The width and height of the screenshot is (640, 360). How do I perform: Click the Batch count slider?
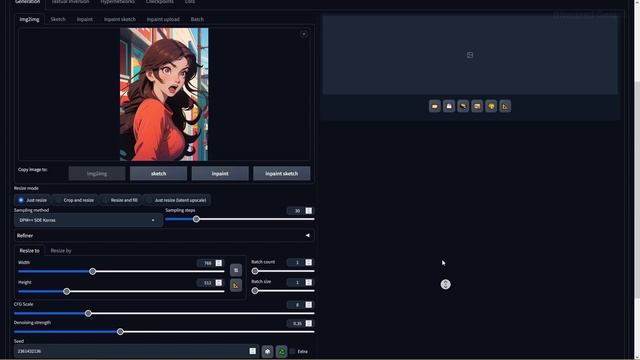coord(283,271)
